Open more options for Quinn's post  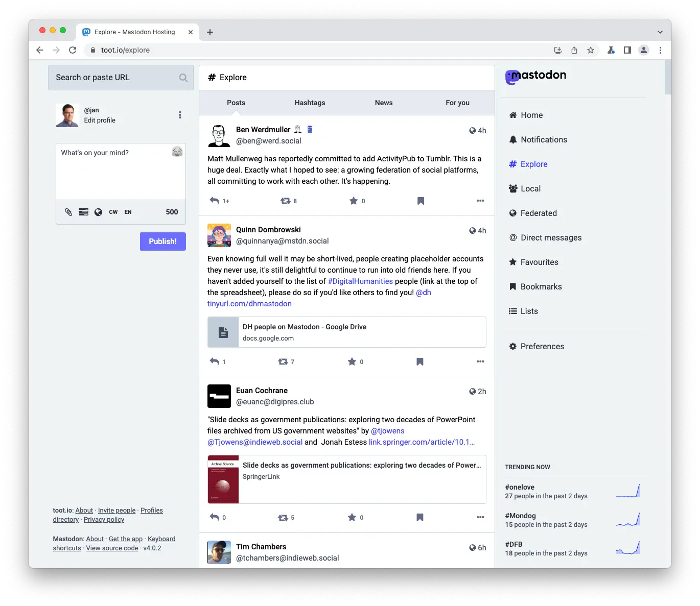click(480, 361)
